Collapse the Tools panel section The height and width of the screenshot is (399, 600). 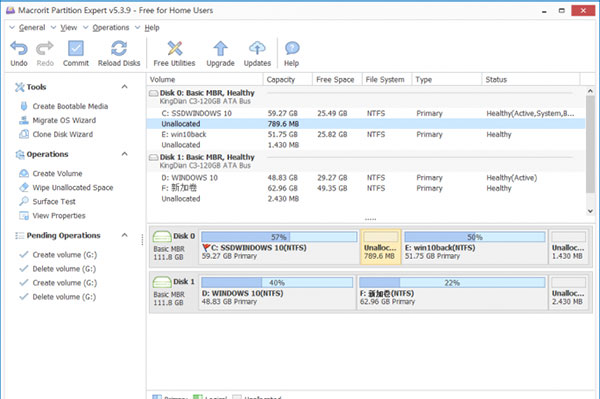tap(124, 87)
